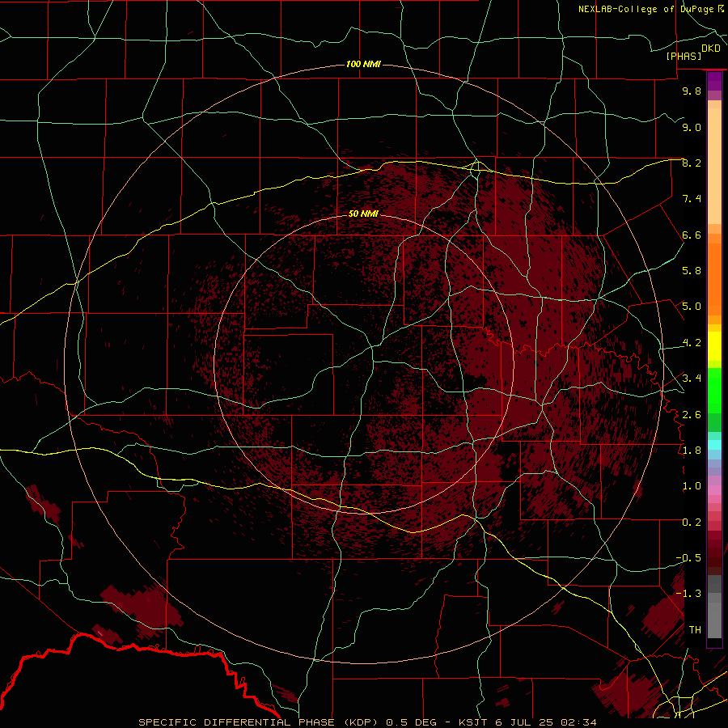Click the 5.8 value on the color scale
728x728 pixels.
tap(692, 271)
